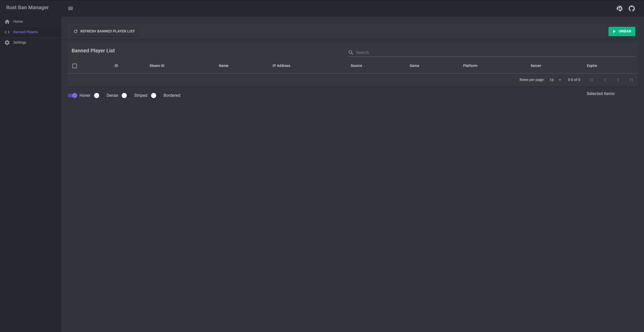Click the Banned Players code icon
Screen dimensions: 644x332
click(x=7, y=32)
